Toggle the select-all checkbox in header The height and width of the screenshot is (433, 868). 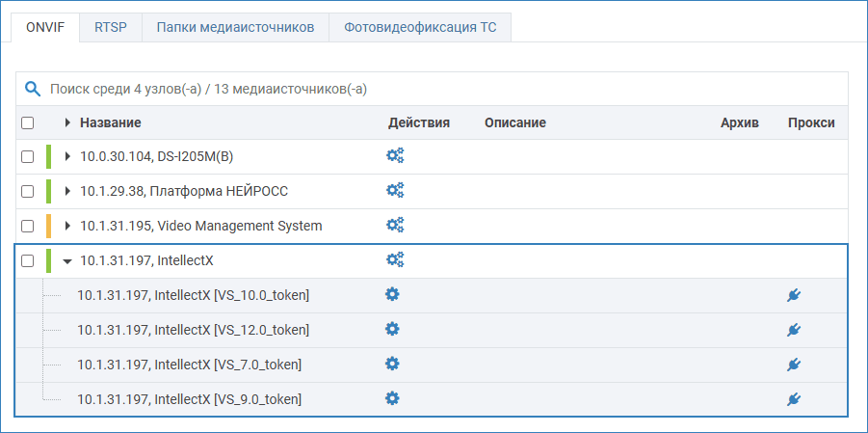[x=28, y=123]
